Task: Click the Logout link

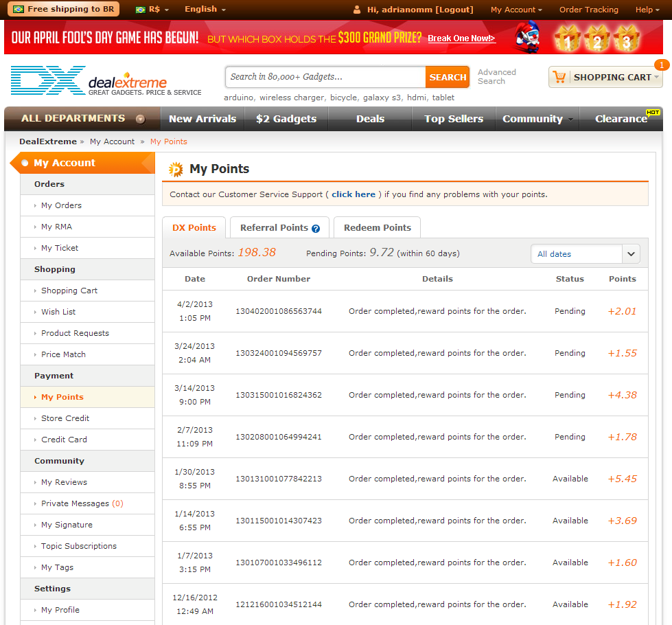Action: pyautogui.click(x=454, y=10)
